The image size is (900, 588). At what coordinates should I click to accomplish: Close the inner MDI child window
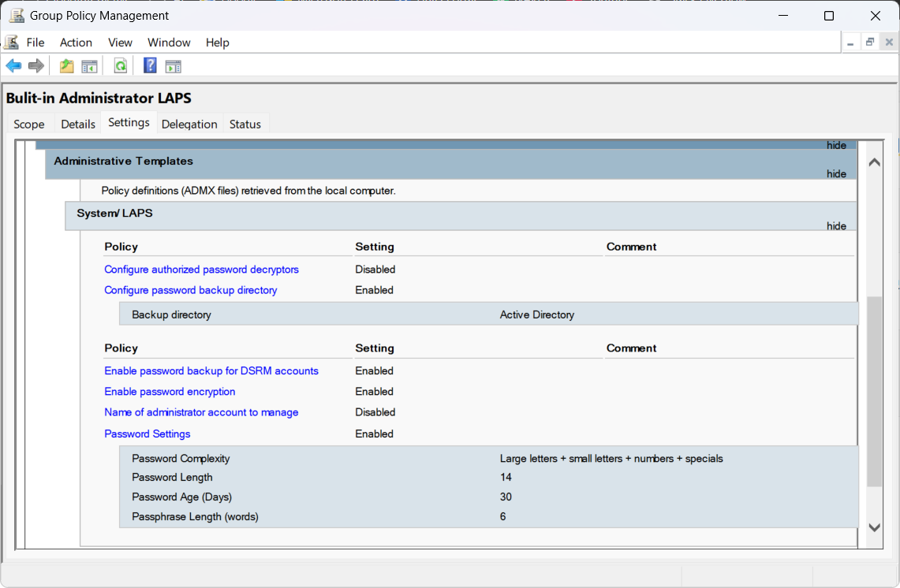(889, 43)
